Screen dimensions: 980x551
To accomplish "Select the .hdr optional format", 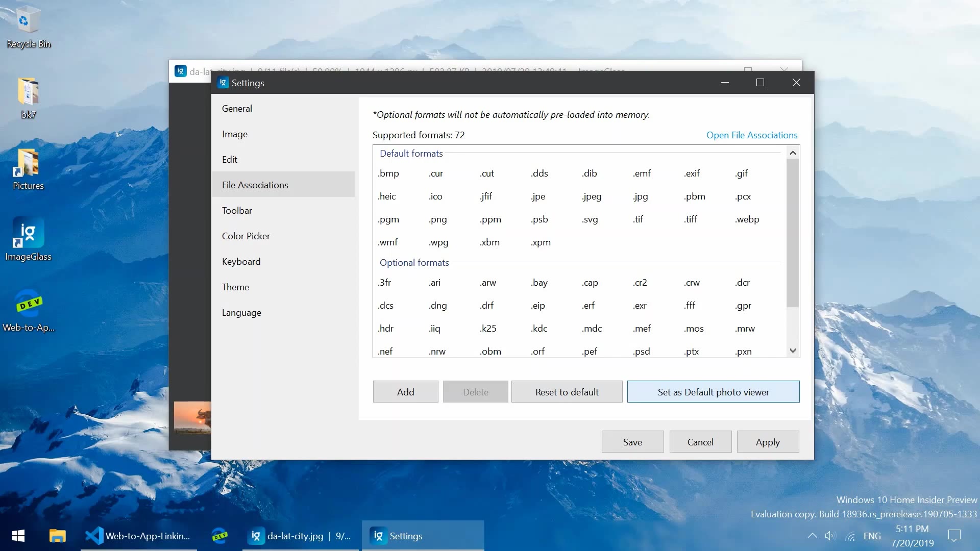I will click(x=386, y=329).
